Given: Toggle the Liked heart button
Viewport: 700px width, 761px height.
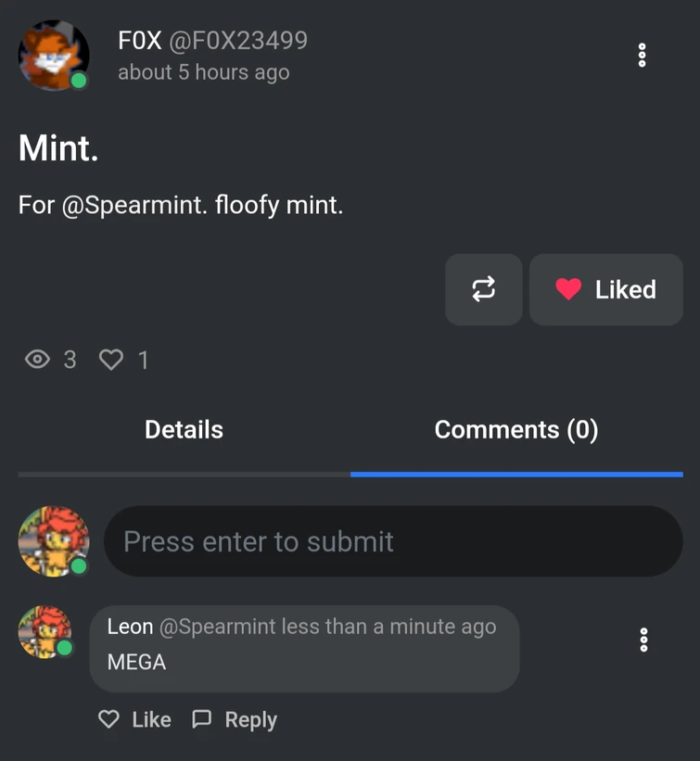Looking at the screenshot, I should tap(605, 289).
